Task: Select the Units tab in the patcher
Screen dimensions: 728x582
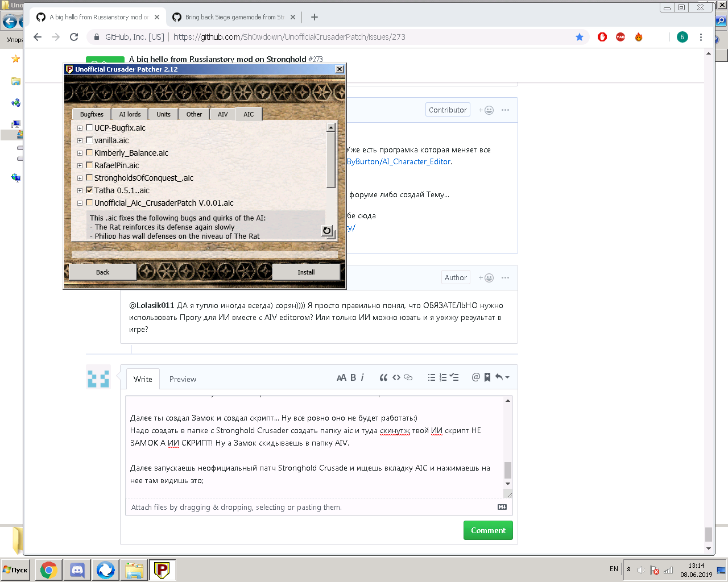Action: 163,114
